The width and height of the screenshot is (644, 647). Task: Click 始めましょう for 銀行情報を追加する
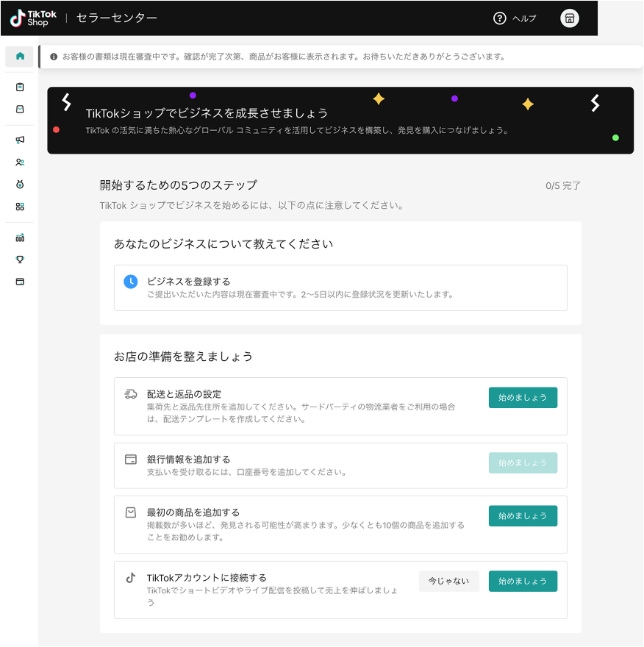(523, 463)
